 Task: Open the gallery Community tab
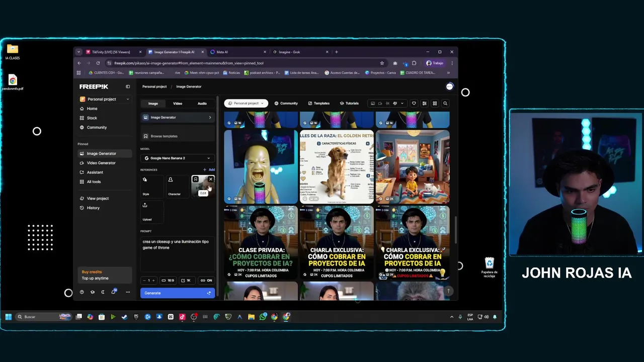[x=286, y=104]
